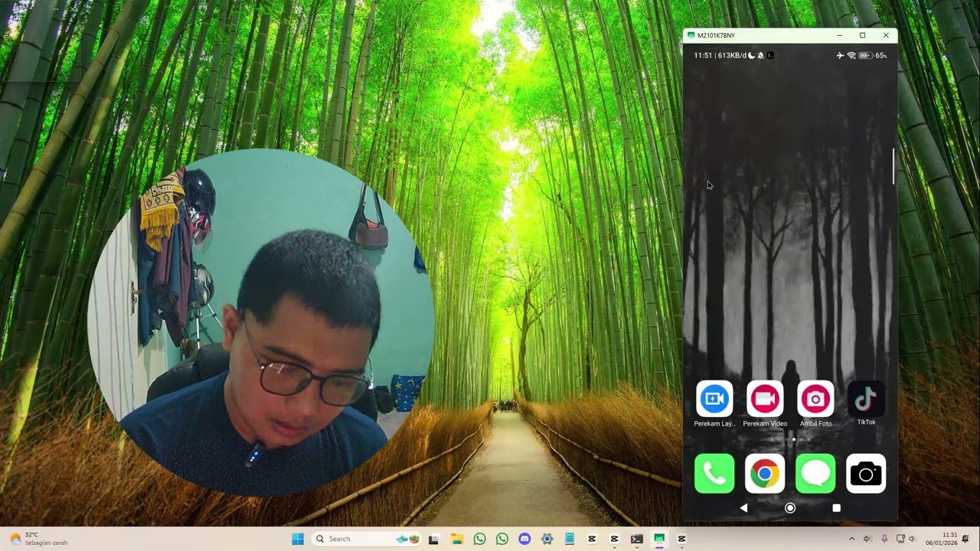
Task: Show hidden system tray icons
Action: 851,539
